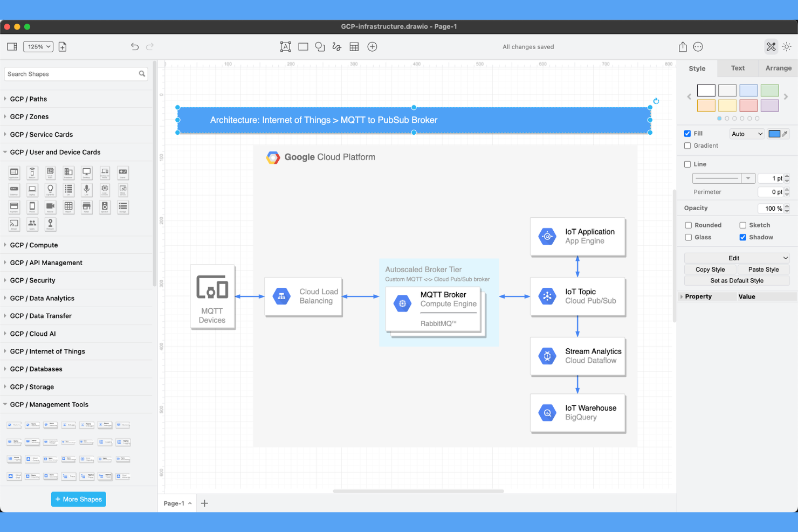Select the MQTT Devices shape

212,297
